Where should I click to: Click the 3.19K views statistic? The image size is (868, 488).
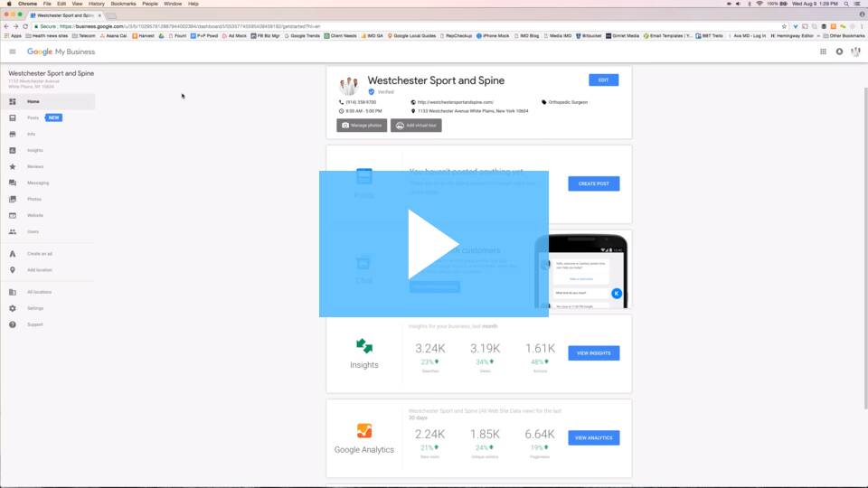coord(485,349)
